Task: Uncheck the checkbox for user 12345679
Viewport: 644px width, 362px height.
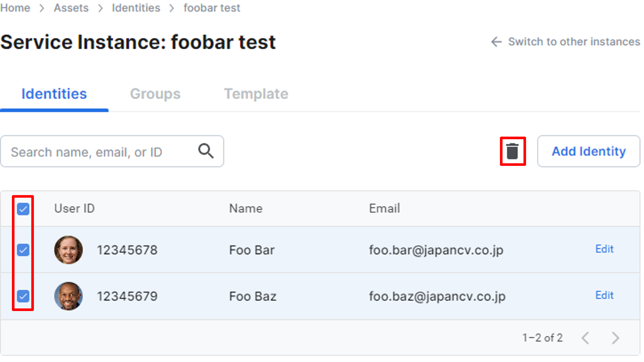Action: pyautogui.click(x=23, y=296)
